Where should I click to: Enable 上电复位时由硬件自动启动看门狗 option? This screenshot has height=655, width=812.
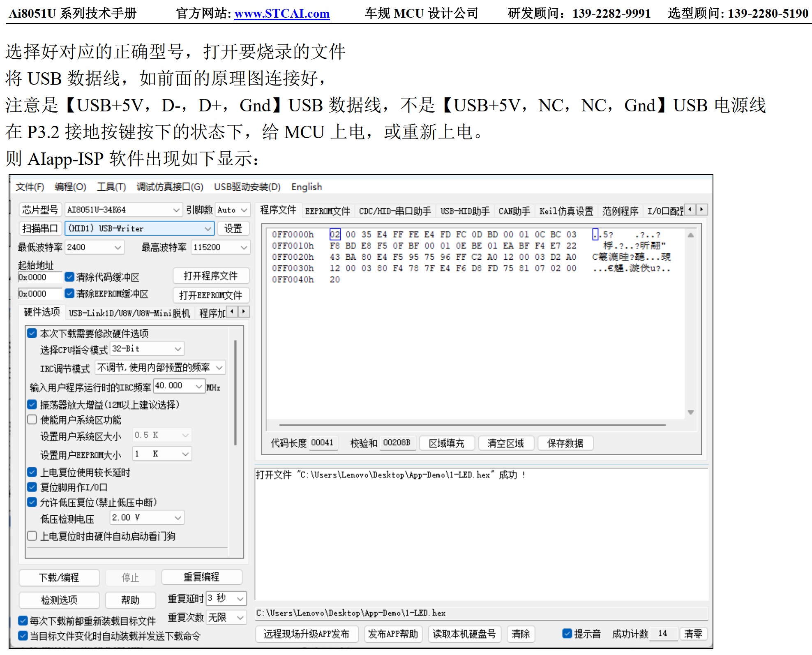coord(32,536)
